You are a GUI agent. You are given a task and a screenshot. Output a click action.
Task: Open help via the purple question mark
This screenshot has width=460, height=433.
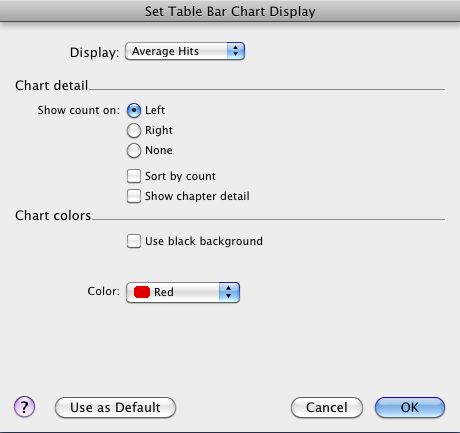coord(24,407)
